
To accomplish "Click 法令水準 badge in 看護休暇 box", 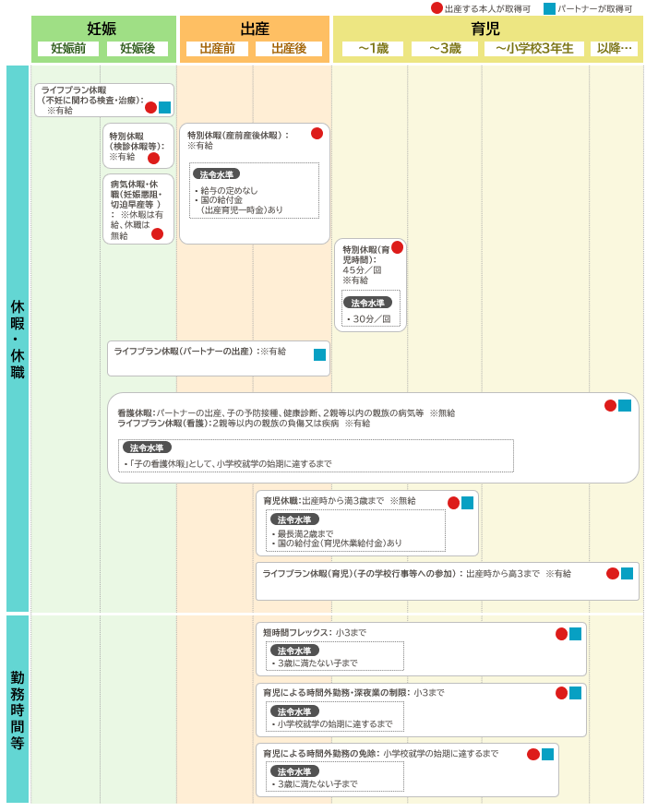I will (x=147, y=448).
